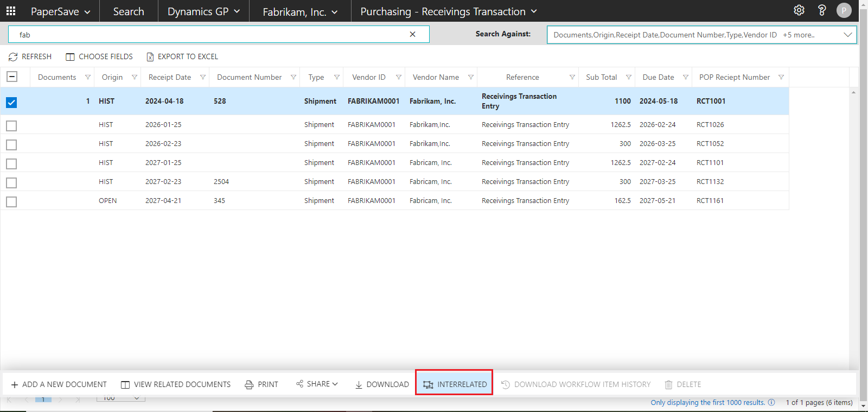
Task: Uncheck the selected RCT1001 row checkbox
Action: tap(11, 102)
